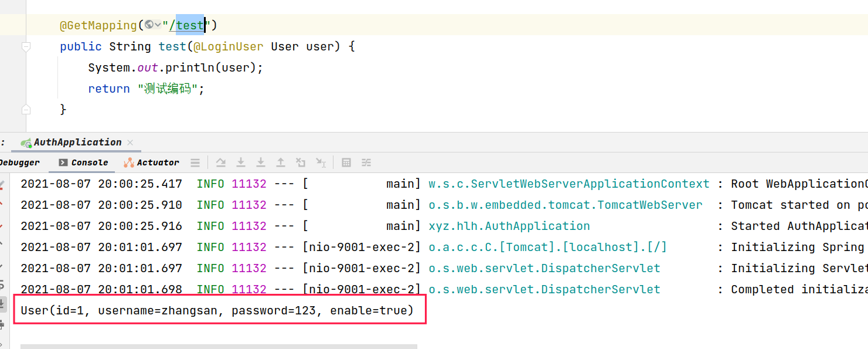
Task: Open the Evaluate Expression calculator icon
Action: point(346,162)
